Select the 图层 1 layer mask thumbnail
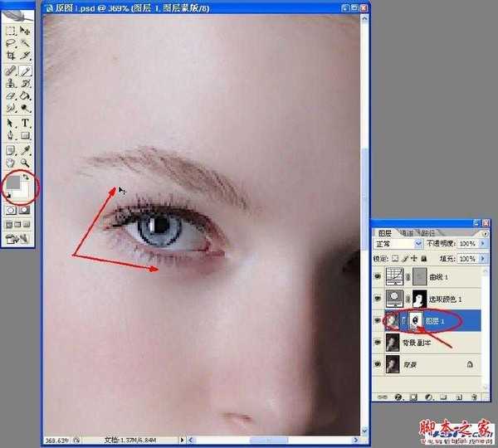Image resolution: width=498 pixels, height=448 pixels. point(416,321)
